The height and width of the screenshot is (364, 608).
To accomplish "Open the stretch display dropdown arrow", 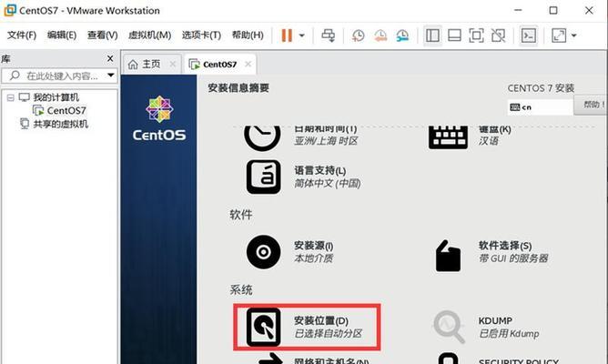I will [574, 35].
